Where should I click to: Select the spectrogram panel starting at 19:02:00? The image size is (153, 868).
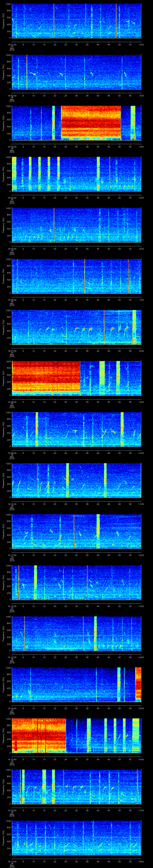[x=77, y=72]
